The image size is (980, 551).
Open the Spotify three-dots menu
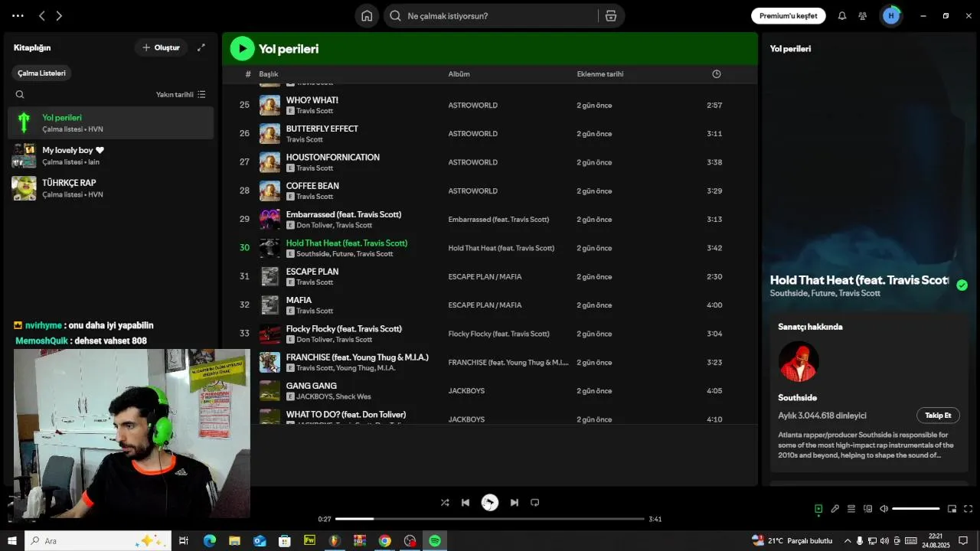18,15
